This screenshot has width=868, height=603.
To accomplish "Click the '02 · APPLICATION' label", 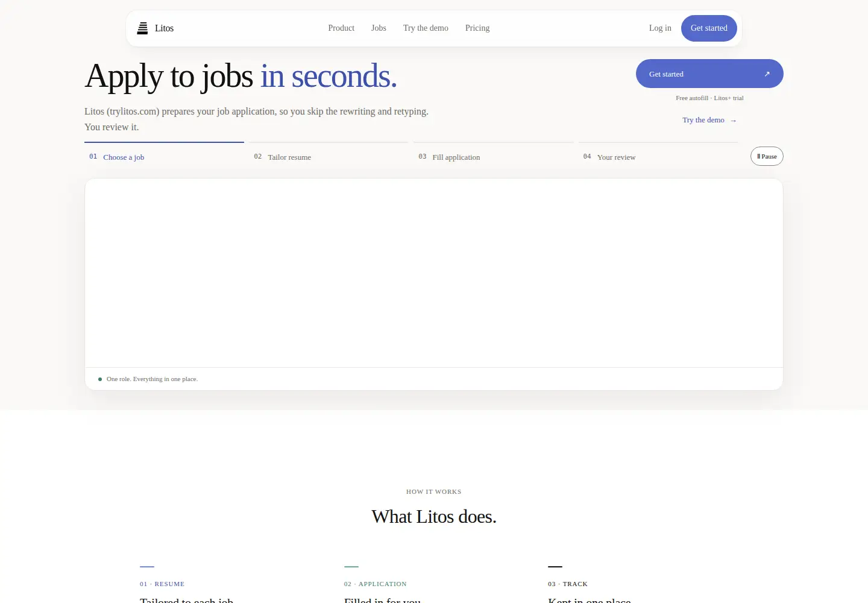I will 376,584.
